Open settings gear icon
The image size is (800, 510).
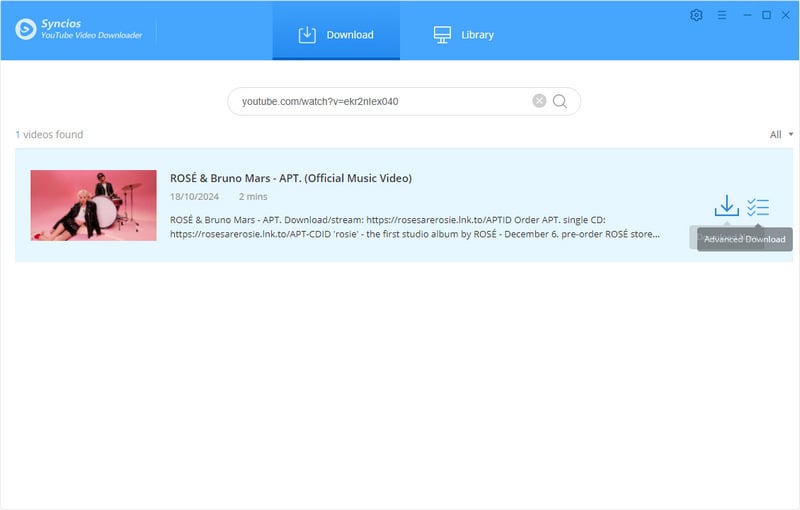[696, 15]
